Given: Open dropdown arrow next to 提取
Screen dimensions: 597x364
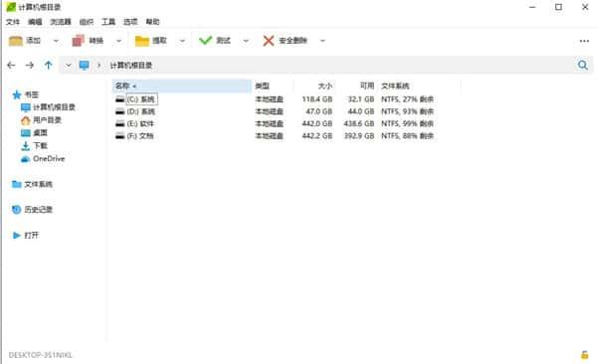Looking at the screenshot, I should [x=182, y=41].
